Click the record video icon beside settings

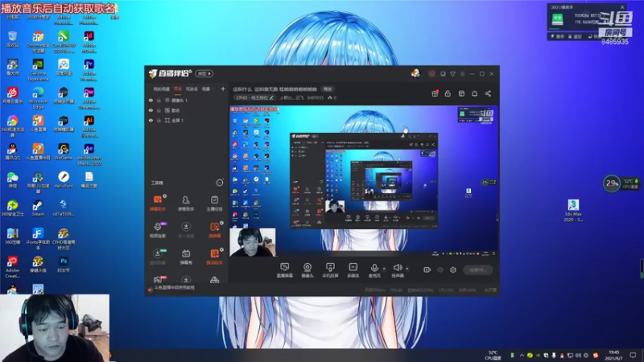coord(427,269)
